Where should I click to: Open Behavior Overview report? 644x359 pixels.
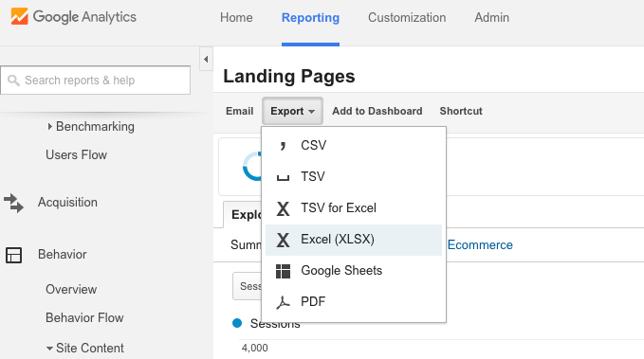[x=71, y=289]
